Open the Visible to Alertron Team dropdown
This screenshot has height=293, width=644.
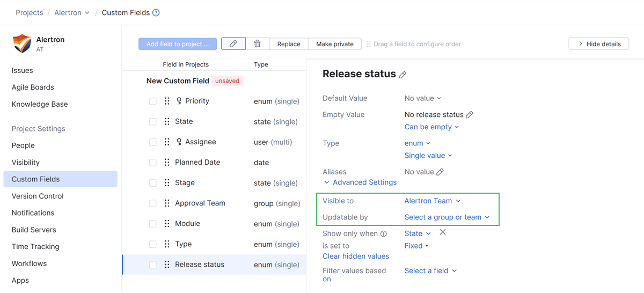pyautogui.click(x=432, y=201)
